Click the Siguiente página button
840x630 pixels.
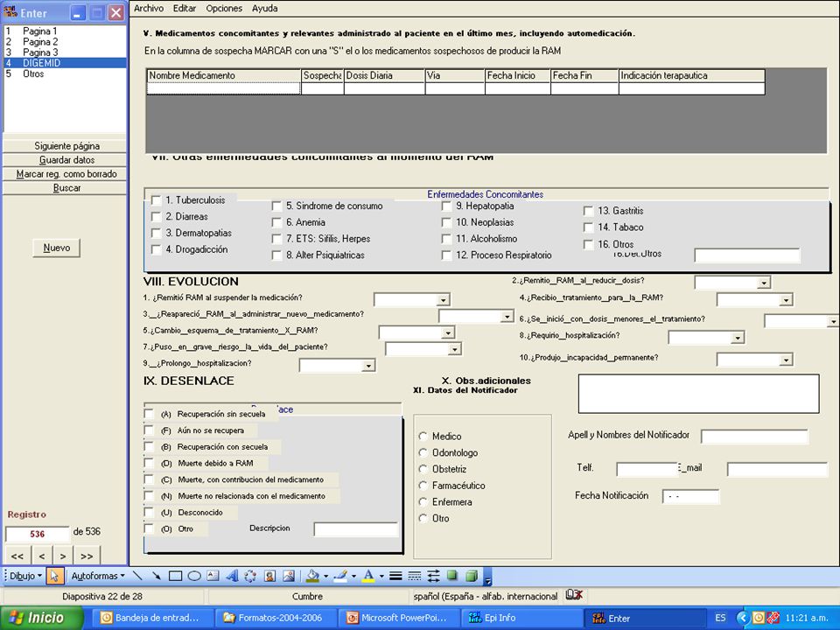(65, 146)
